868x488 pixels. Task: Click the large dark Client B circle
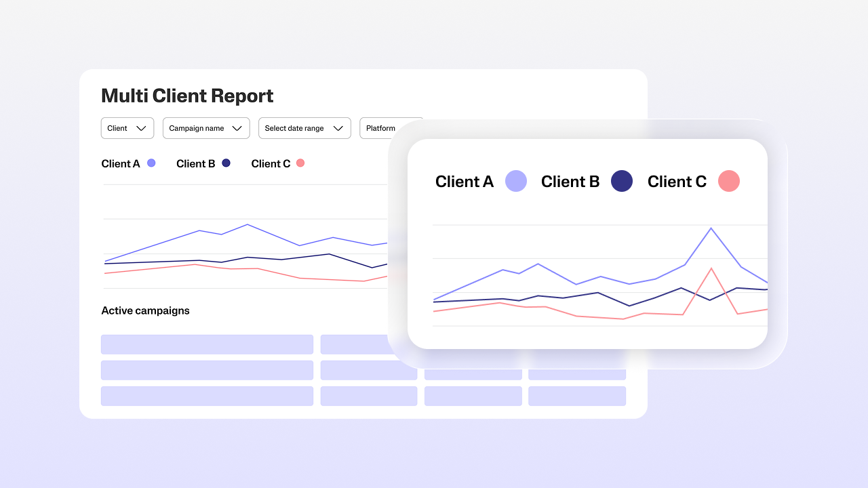[x=621, y=182]
